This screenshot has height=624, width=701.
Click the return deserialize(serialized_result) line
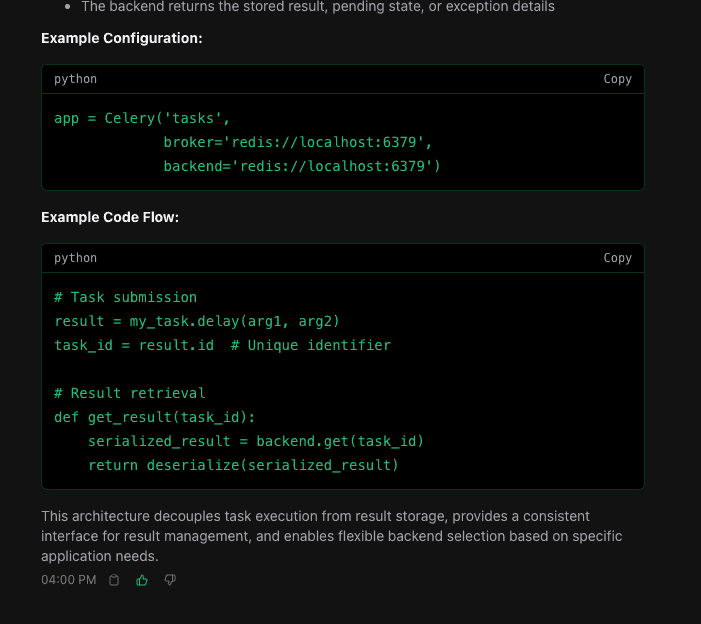click(243, 465)
